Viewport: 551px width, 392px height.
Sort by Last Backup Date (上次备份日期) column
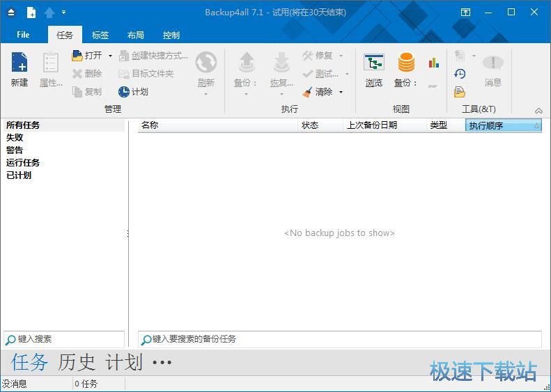click(x=385, y=125)
